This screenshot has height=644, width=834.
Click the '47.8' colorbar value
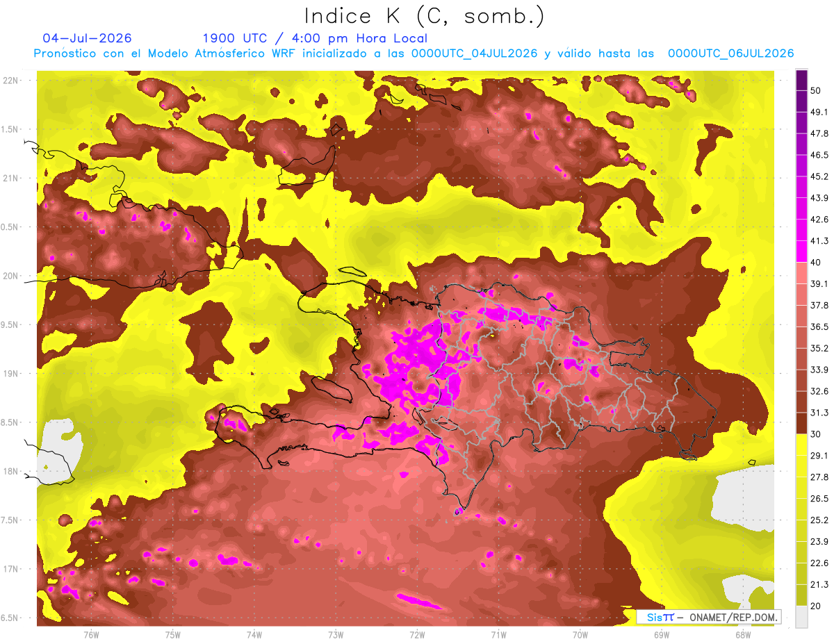[x=819, y=133]
